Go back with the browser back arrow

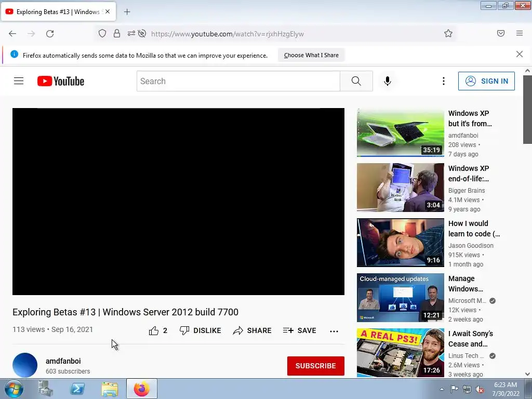(x=12, y=34)
